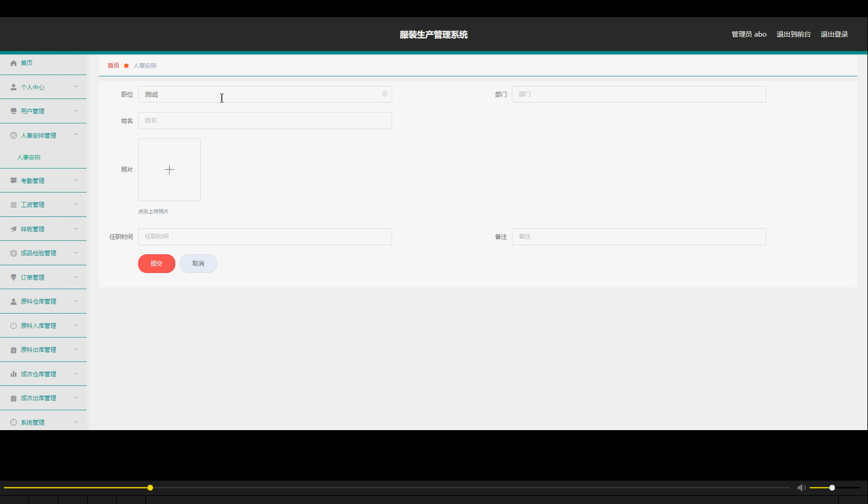The image size is (868, 504).
Task: Open the 考勤管理 menu label
Action: click(x=33, y=181)
